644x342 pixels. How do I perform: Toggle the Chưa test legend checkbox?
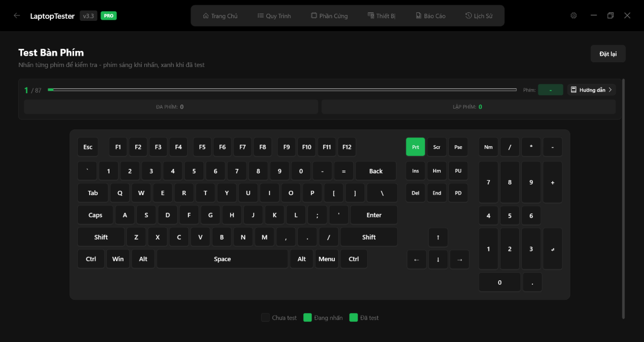pos(265,317)
